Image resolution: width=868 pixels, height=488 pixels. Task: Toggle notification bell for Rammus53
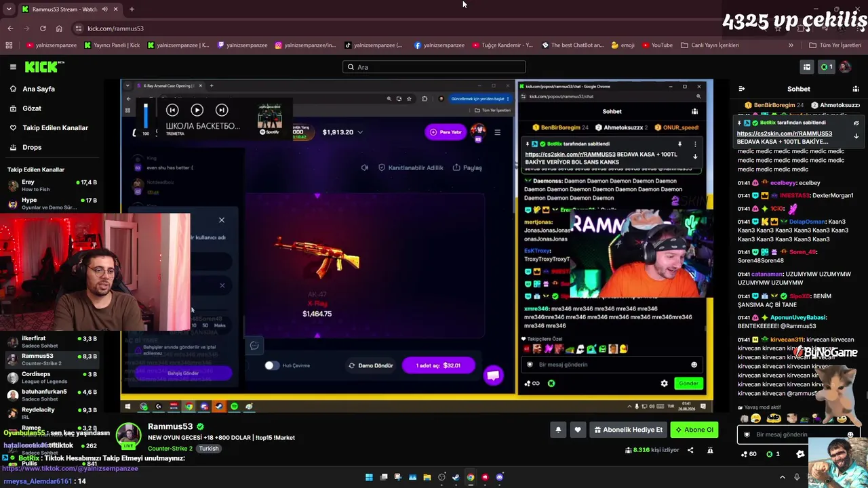pyautogui.click(x=558, y=430)
